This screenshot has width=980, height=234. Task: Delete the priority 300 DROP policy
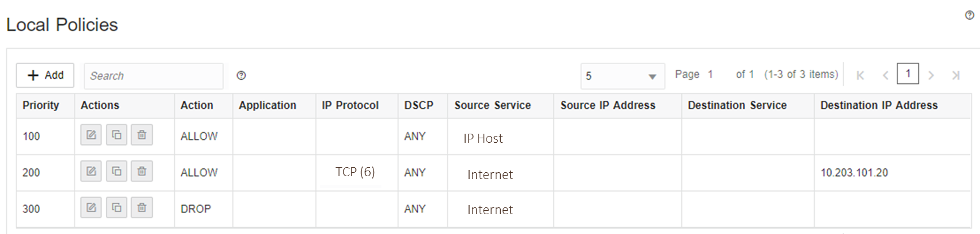[x=142, y=208]
